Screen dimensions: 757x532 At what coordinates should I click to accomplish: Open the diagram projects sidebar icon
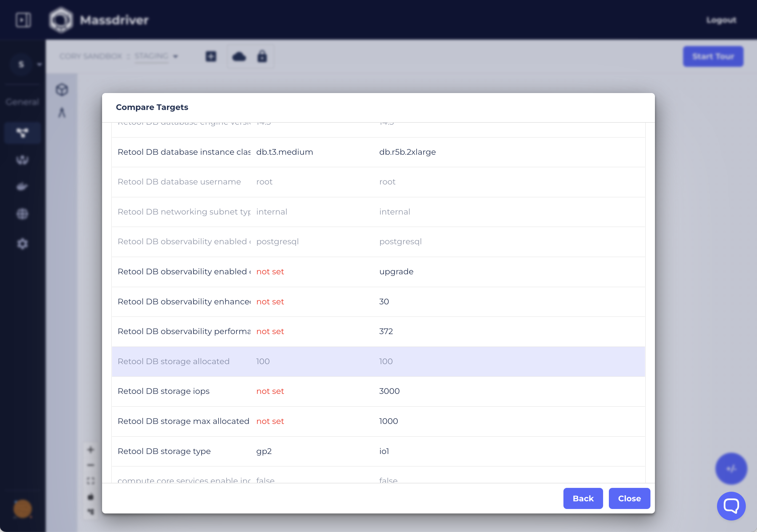point(22,133)
